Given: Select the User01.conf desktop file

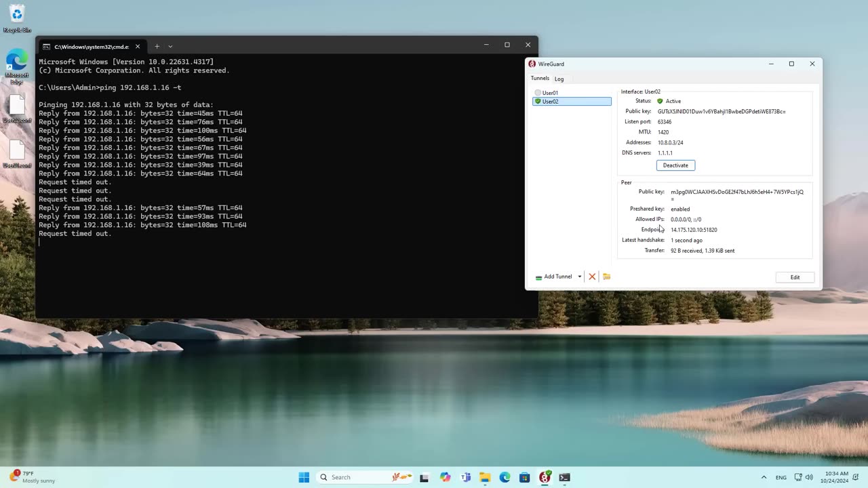Looking at the screenshot, I should pos(17,154).
